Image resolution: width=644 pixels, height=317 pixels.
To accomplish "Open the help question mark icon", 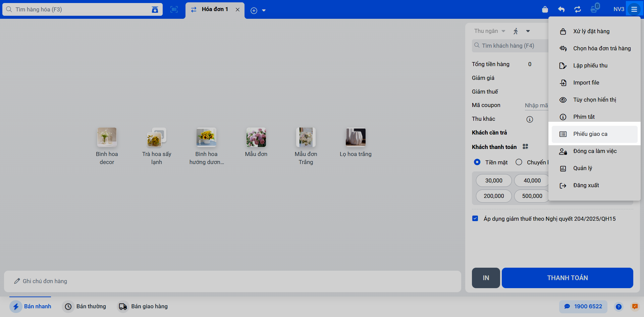I will coord(619,307).
